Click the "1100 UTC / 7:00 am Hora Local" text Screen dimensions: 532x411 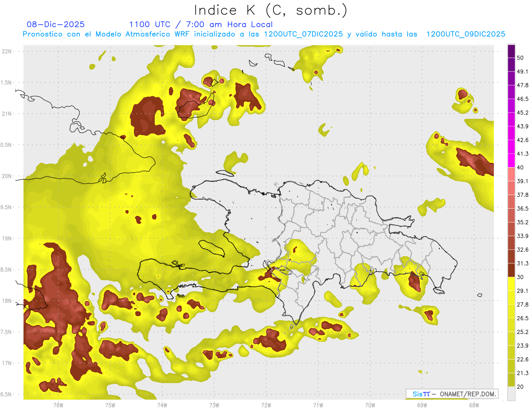pyautogui.click(x=201, y=24)
